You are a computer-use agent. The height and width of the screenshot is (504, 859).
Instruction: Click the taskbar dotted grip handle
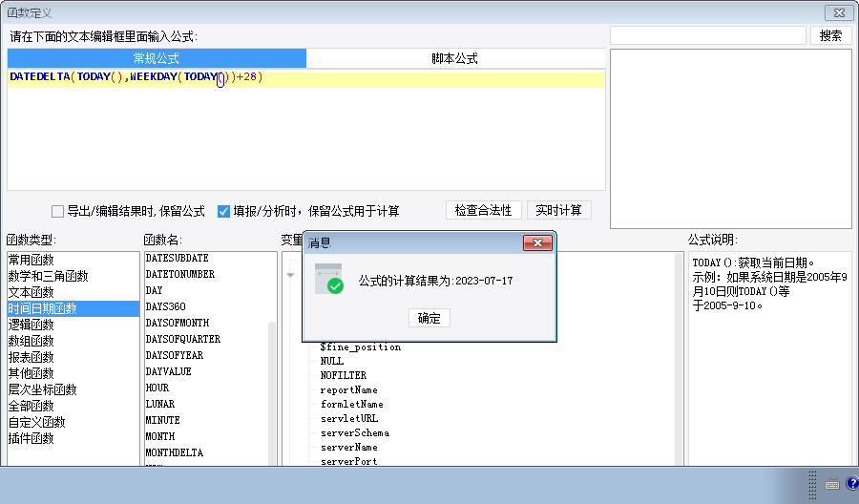click(x=812, y=485)
